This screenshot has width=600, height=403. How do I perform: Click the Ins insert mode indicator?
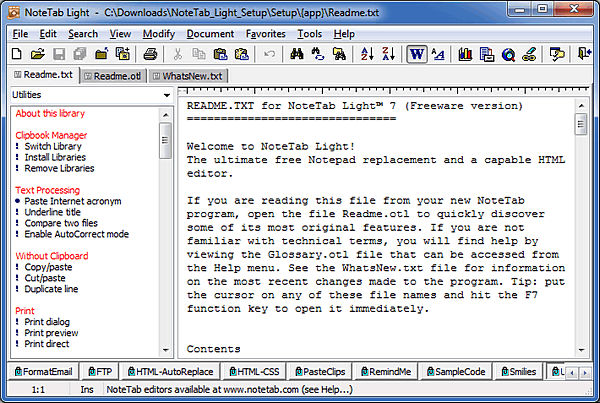coord(87,390)
